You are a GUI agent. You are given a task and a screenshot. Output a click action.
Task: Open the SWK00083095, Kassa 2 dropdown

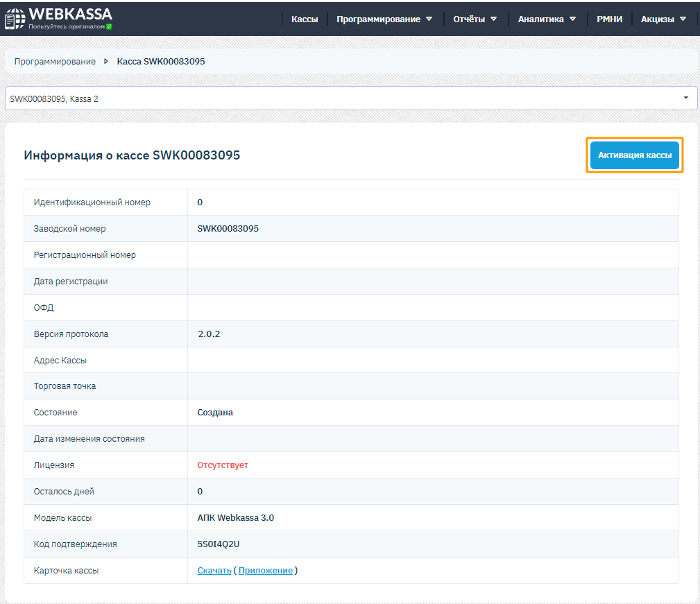(x=351, y=98)
